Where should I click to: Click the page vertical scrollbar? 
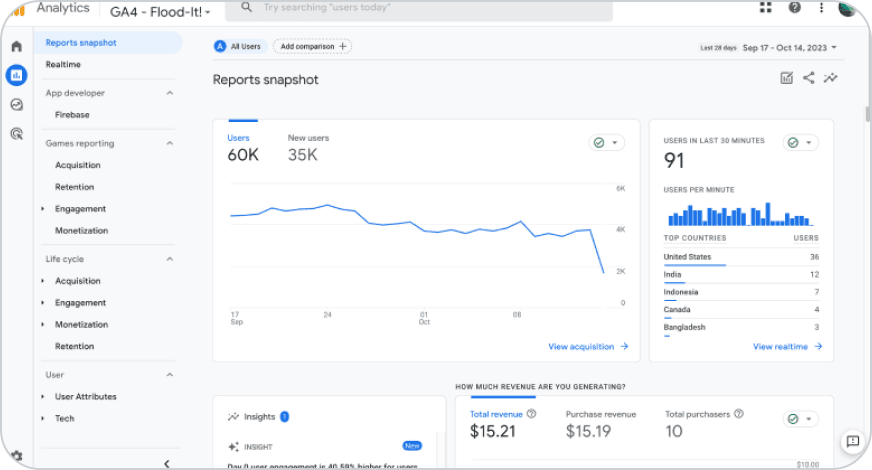[868, 114]
